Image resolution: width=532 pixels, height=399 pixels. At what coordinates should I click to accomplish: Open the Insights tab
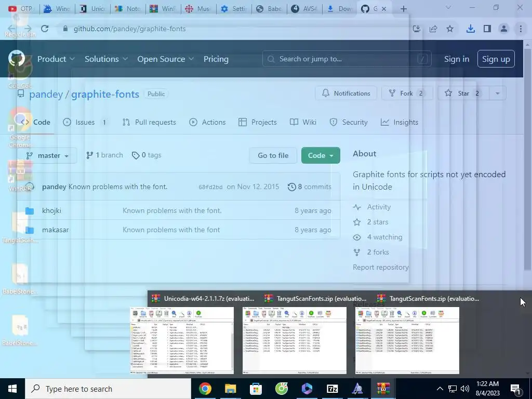click(x=400, y=122)
